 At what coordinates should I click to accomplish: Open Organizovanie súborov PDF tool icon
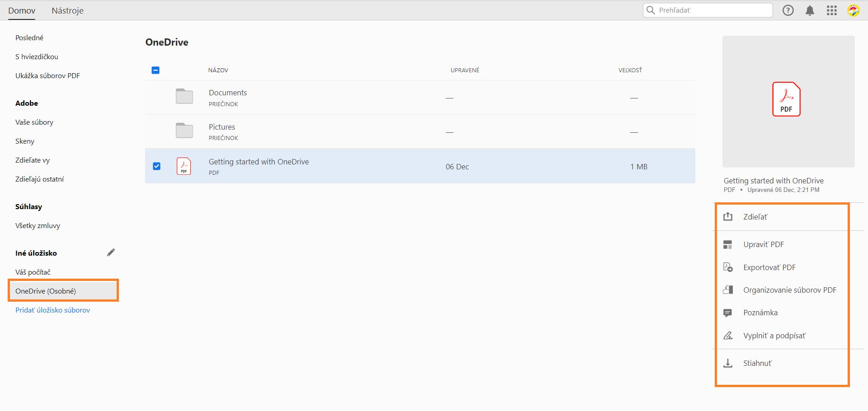pos(728,290)
